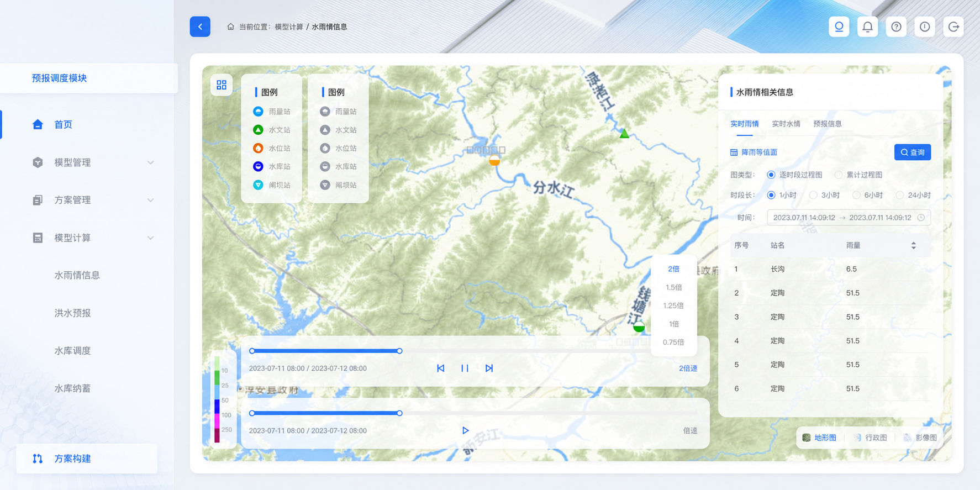Pause the upper timeline playback
The height and width of the screenshot is (490, 980).
(x=465, y=368)
